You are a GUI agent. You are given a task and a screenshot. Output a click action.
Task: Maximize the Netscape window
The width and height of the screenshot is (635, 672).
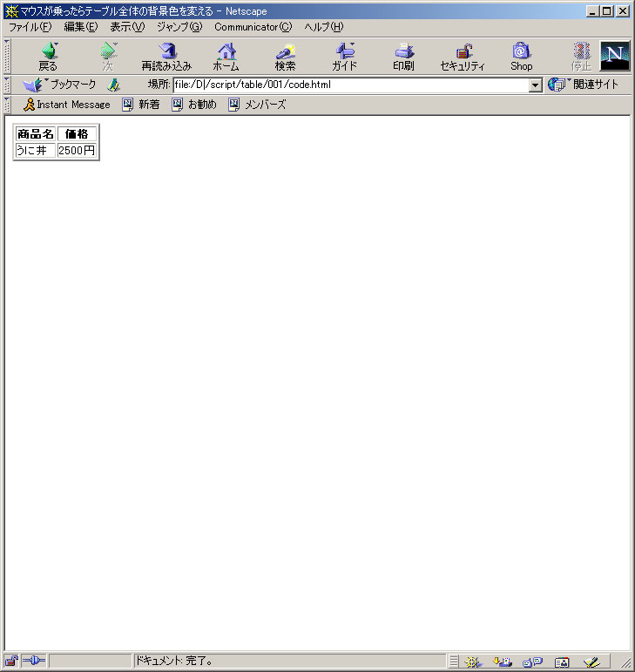click(606, 11)
